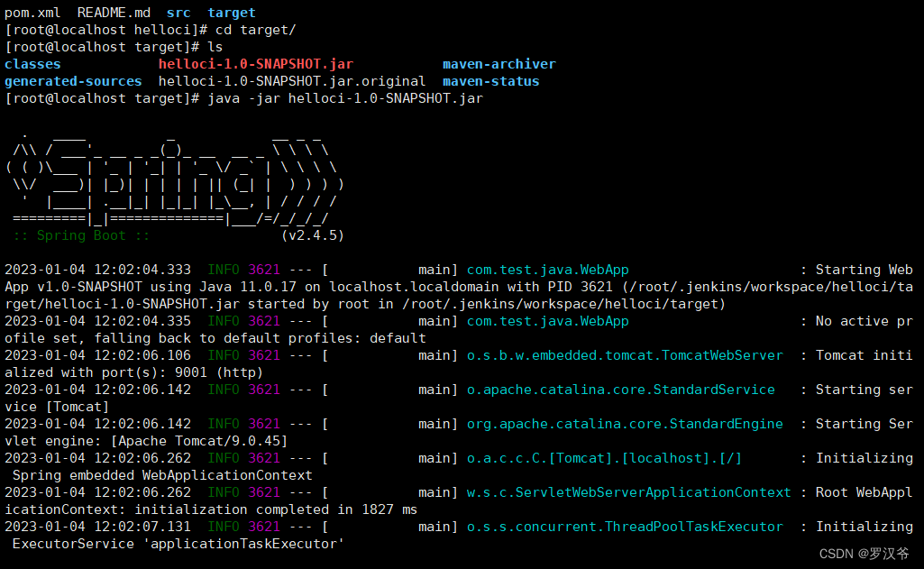This screenshot has width=924, height=569.
Task: Click timestamp 2023-01-04 12:02:04.335
Action: point(98,321)
